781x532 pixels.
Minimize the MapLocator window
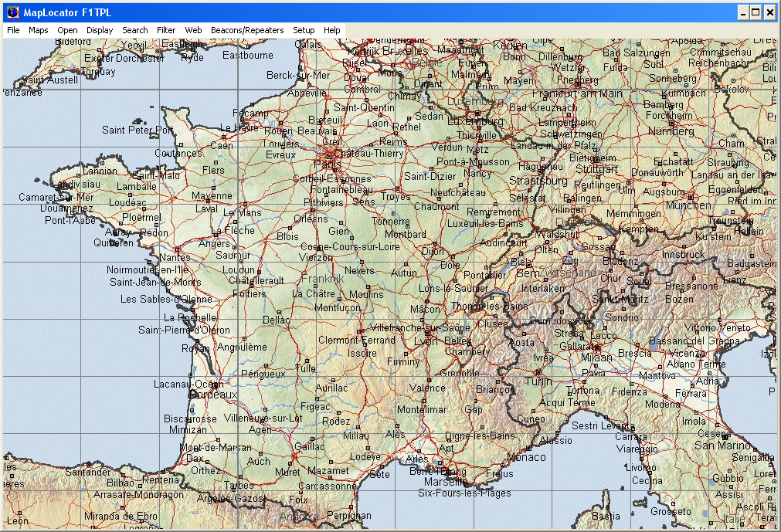click(743, 12)
